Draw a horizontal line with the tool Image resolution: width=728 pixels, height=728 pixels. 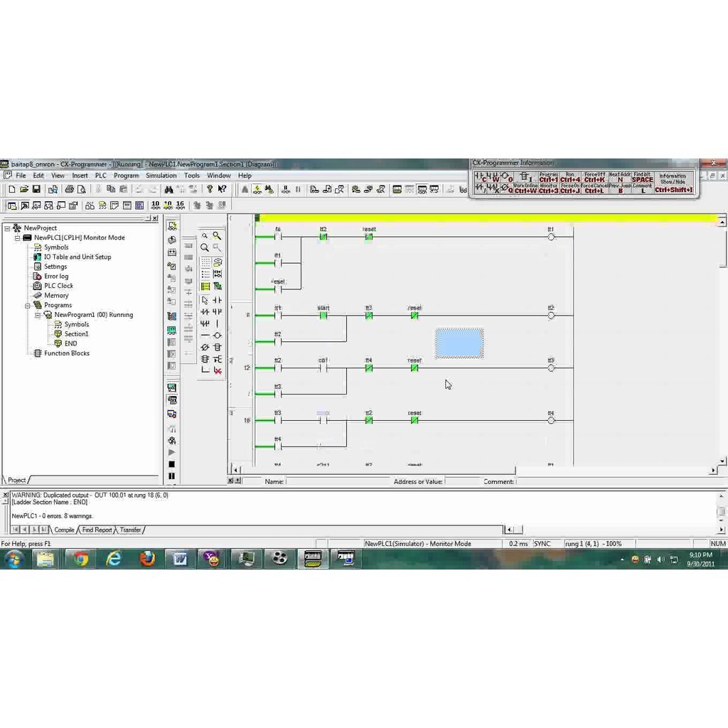pos(205,336)
